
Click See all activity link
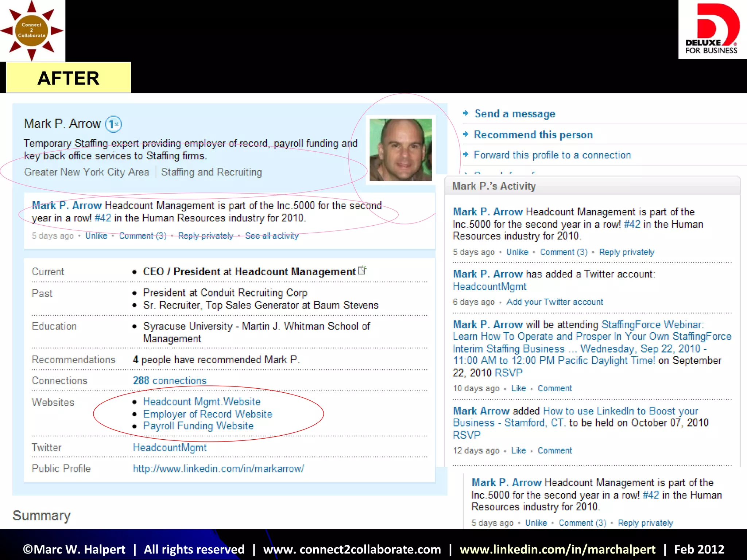pyautogui.click(x=272, y=236)
